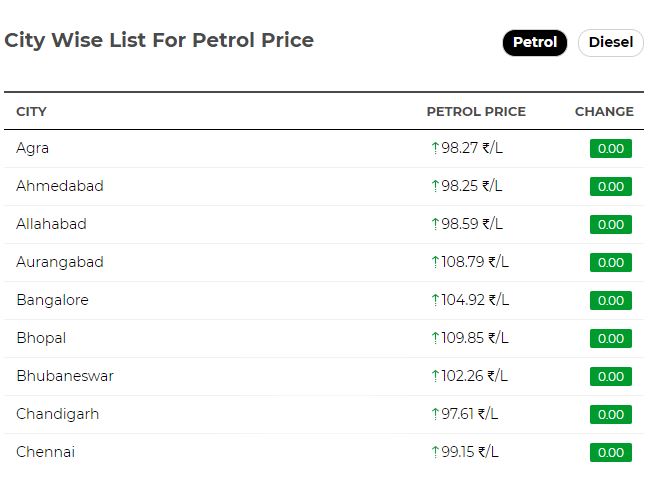Click the CITY column header

32,112
